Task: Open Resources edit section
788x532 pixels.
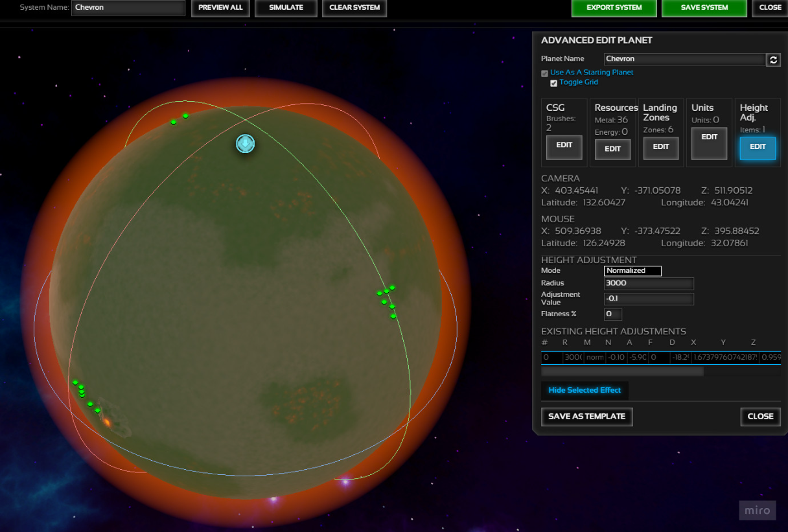Action: tap(613, 148)
